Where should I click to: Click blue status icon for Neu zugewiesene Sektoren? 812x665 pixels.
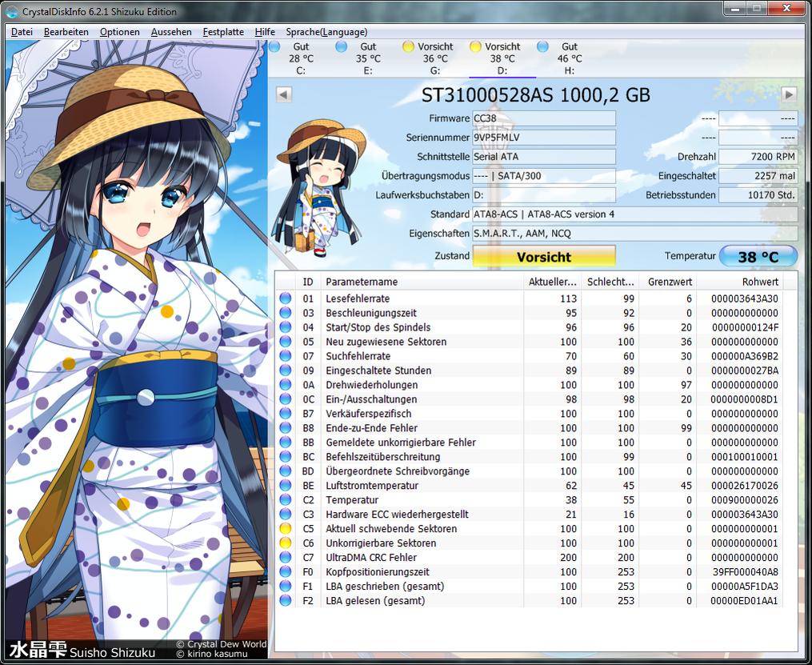pyautogui.click(x=285, y=342)
